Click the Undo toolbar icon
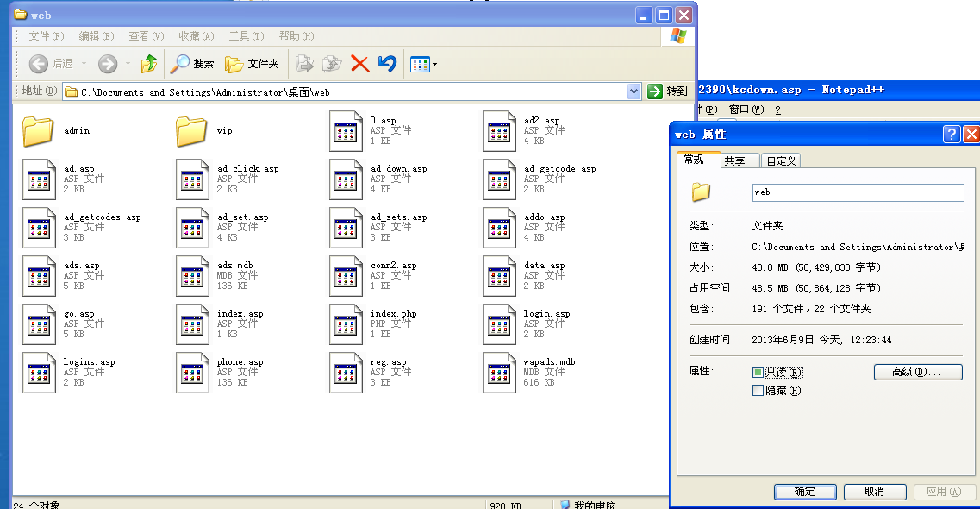980x509 pixels. coord(387,63)
